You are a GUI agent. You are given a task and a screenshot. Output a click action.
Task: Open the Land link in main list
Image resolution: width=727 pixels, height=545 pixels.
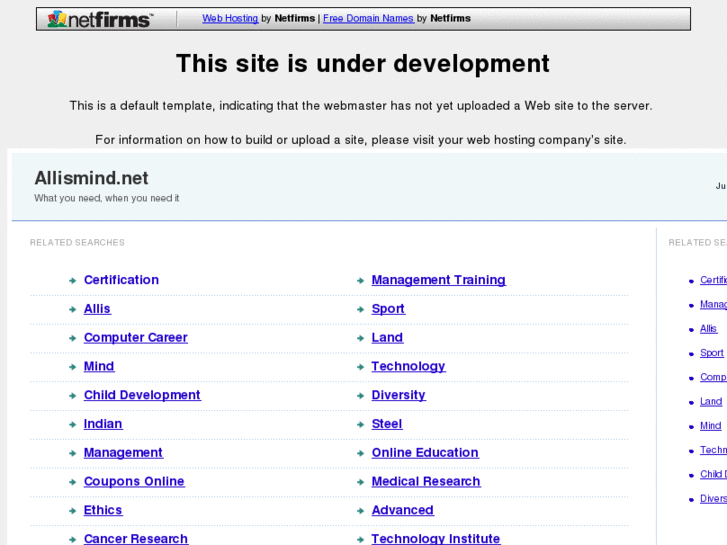tap(387, 337)
